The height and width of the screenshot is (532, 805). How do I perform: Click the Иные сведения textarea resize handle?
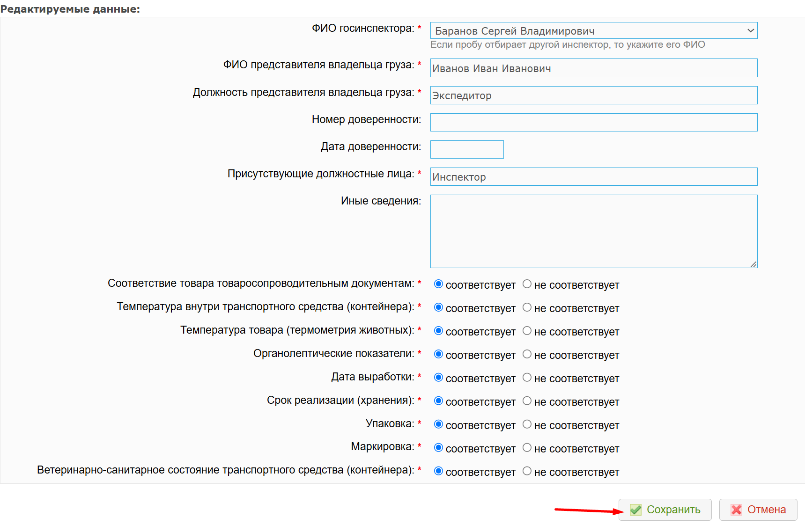753,264
